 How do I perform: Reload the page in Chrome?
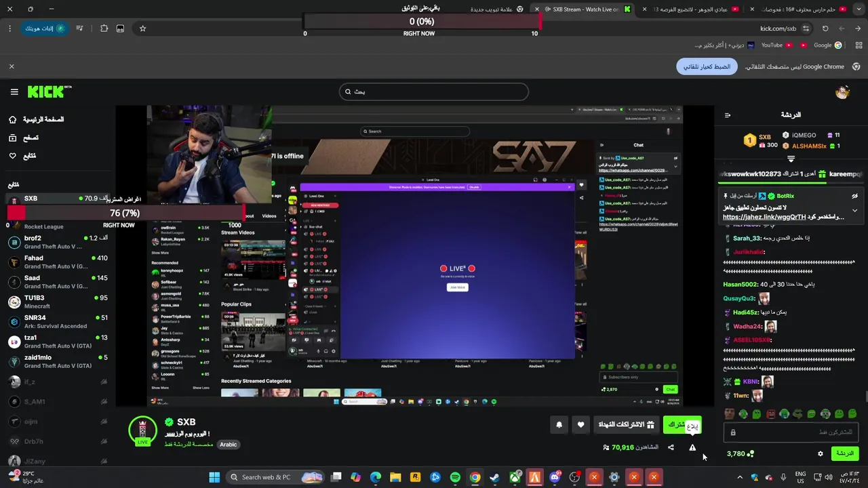[825, 28]
